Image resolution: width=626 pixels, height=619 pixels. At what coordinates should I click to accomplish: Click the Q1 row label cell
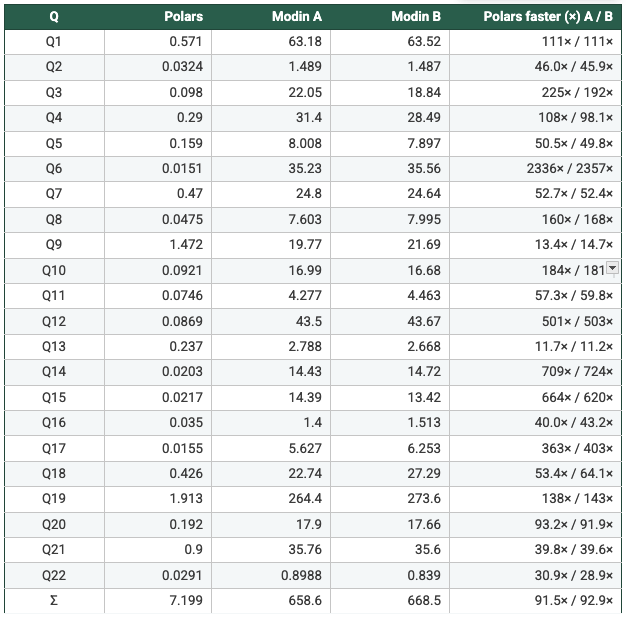coord(54,42)
